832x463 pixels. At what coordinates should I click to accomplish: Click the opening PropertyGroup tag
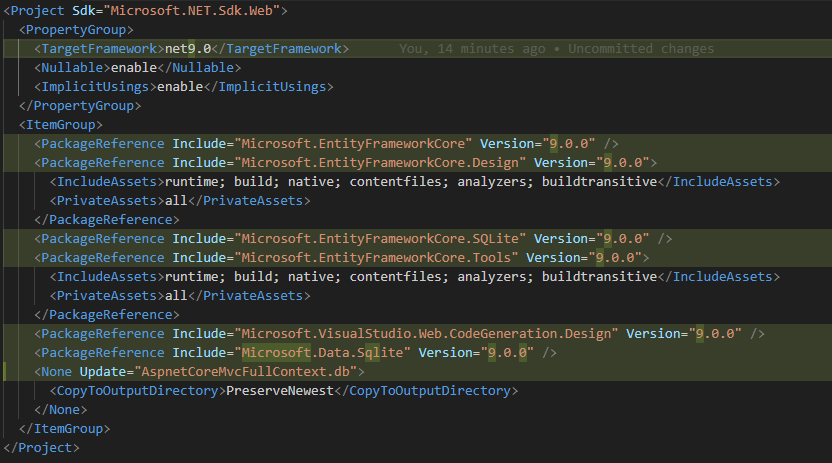pyautogui.click(x=76, y=30)
